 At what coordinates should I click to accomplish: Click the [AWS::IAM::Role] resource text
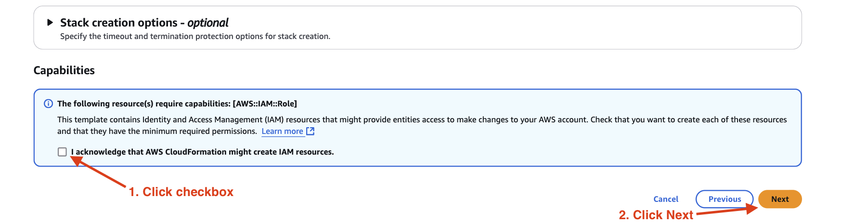pyautogui.click(x=265, y=104)
